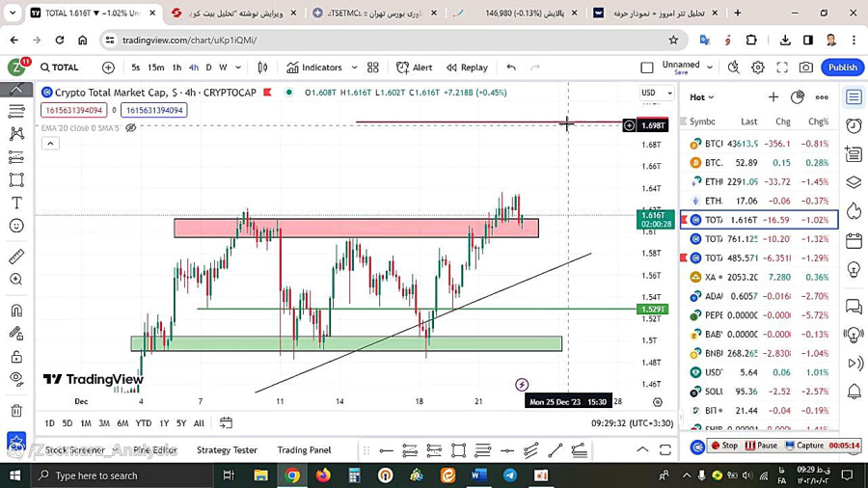This screenshot has height=488, width=868.
Task: Select the geometric shapes tool
Action: tap(16, 179)
